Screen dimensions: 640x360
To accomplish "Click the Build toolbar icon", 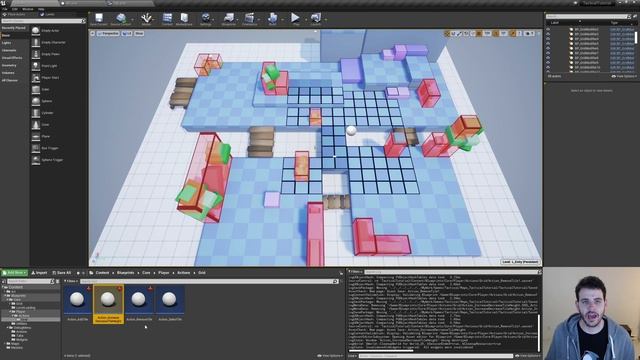I will click(x=272, y=19).
